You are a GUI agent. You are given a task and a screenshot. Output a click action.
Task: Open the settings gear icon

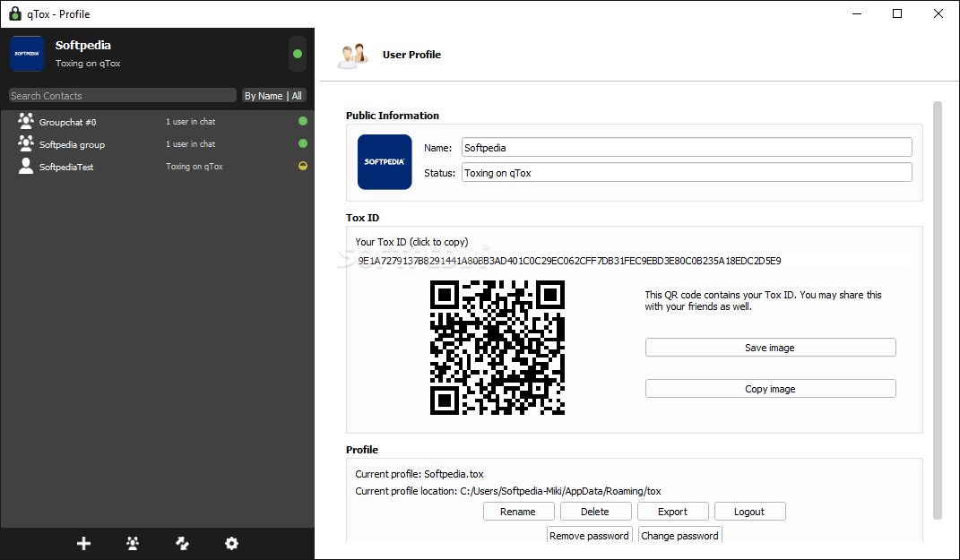click(x=231, y=543)
